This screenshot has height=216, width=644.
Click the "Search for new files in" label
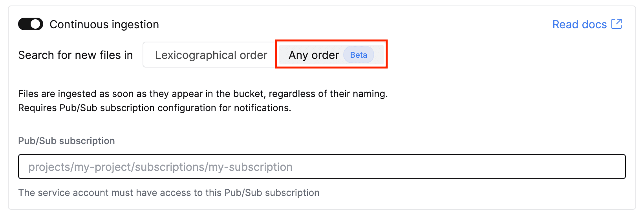(75, 55)
